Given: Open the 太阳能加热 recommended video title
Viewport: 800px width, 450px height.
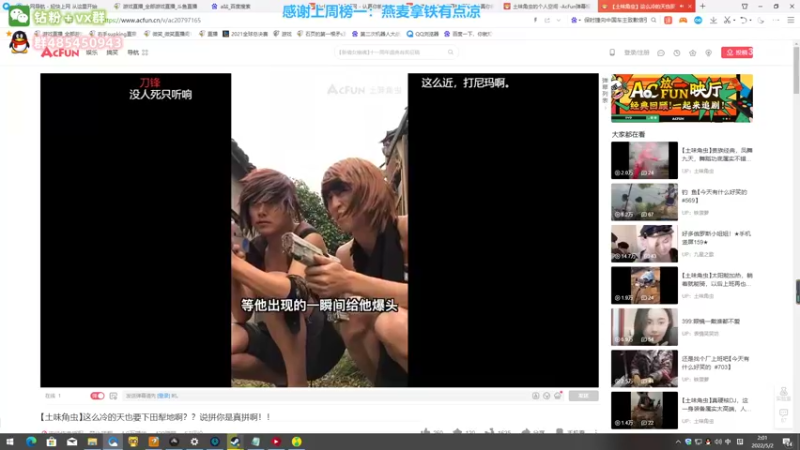Looking at the screenshot, I should (x=717, y=279).
